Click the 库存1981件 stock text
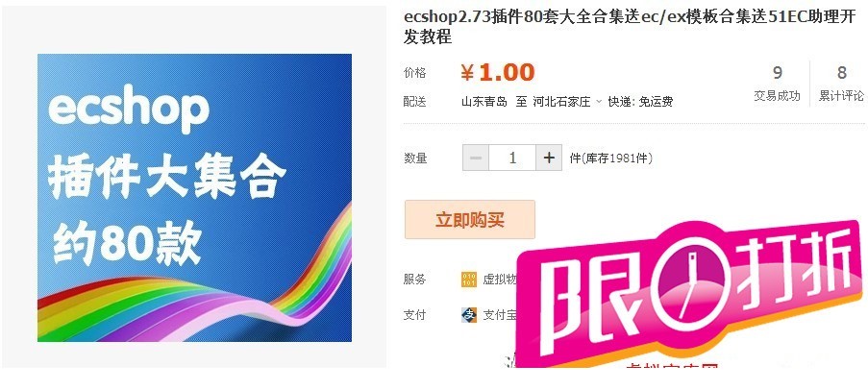The height and width of the screenshot is (390, 868). pos(610,158)
